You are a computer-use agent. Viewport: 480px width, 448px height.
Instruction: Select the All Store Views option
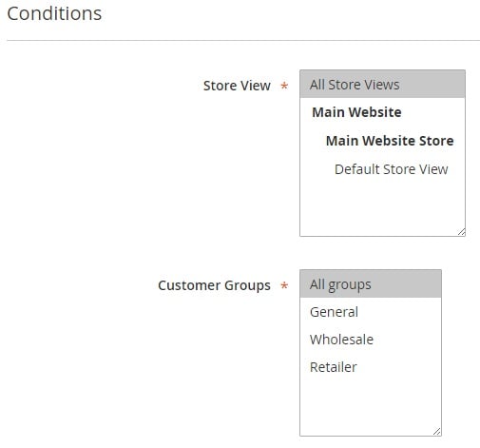(x=382, y=85)
